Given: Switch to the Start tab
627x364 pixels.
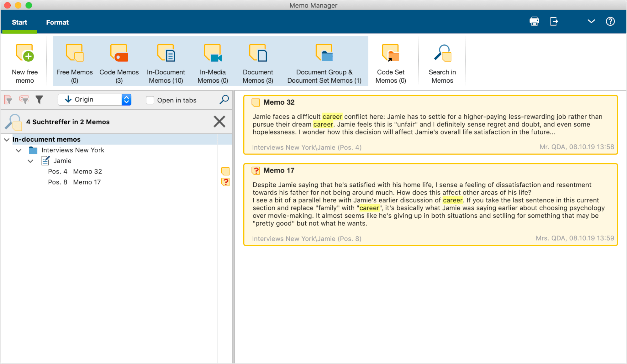Looking at the screenshot, I should pyautogui.click(x=19, y=22).
